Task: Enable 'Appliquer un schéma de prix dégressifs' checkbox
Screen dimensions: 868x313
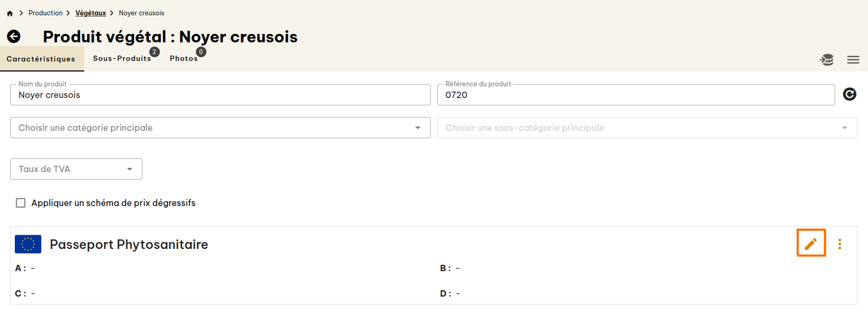Action: click(x=21, y=203)
